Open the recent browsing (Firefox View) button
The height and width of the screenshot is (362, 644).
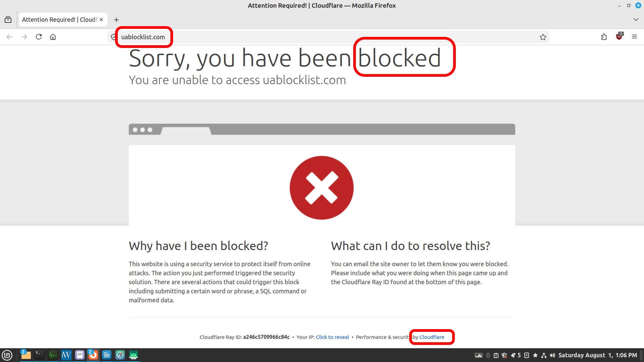[8, 20]
